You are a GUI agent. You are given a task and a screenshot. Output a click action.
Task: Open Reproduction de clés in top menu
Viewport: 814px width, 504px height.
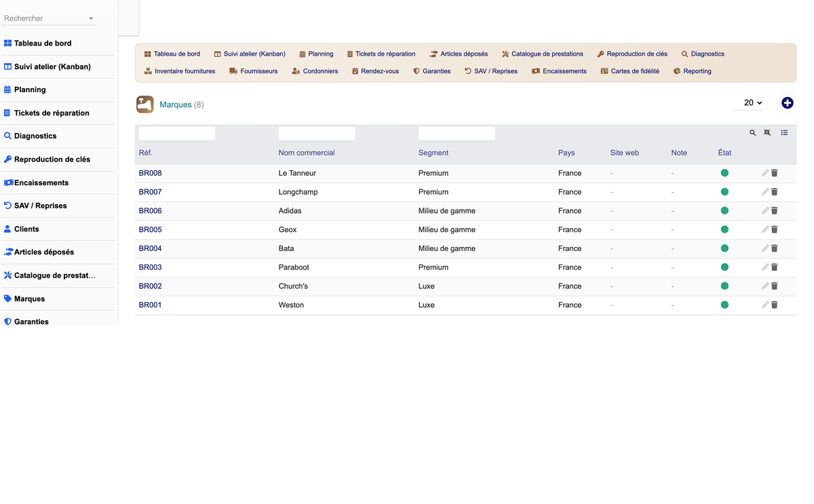click(x=632, y=54)
